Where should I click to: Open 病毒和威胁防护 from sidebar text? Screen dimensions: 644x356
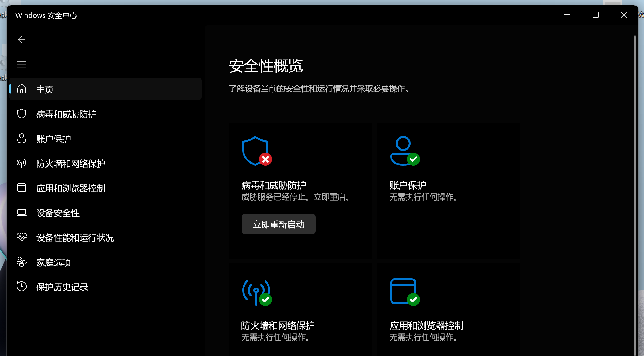click(x=67, y=114)
